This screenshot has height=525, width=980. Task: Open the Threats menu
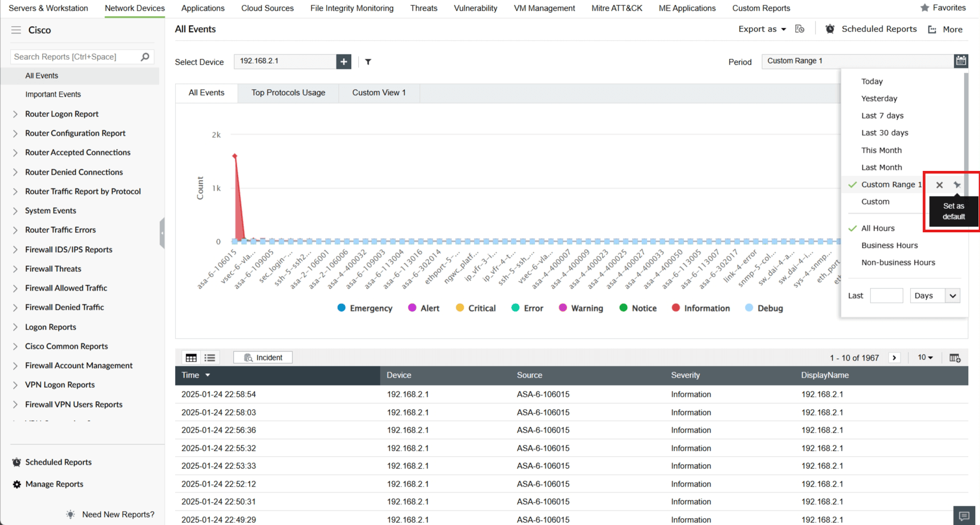tap(423, 8)
